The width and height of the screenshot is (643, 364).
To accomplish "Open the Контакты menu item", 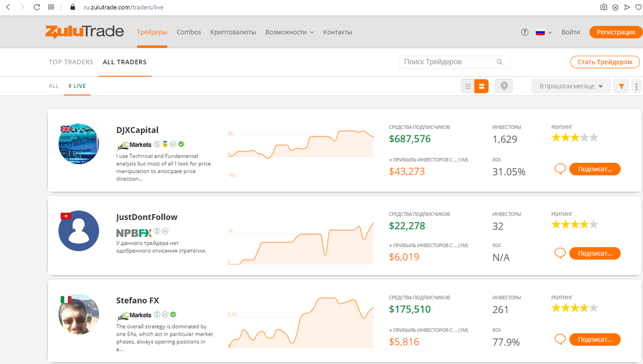I will (x=338, y=32).
